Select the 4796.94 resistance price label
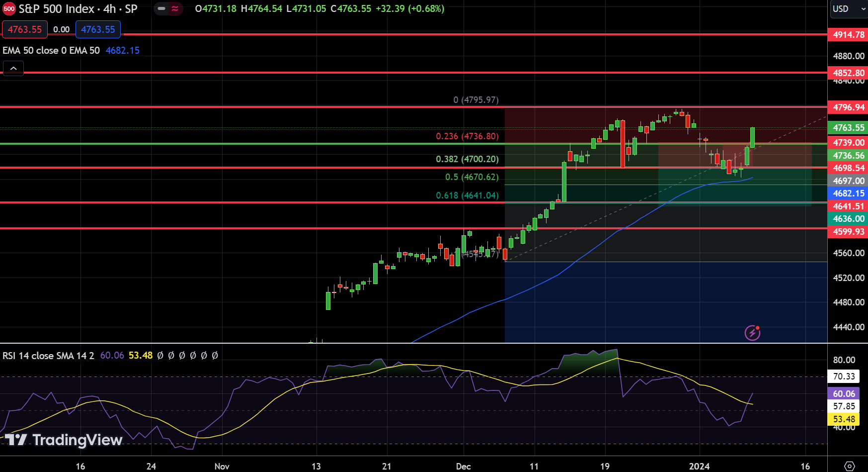The image size is (868, 472). pyautogui.click(x=848, y=107)
